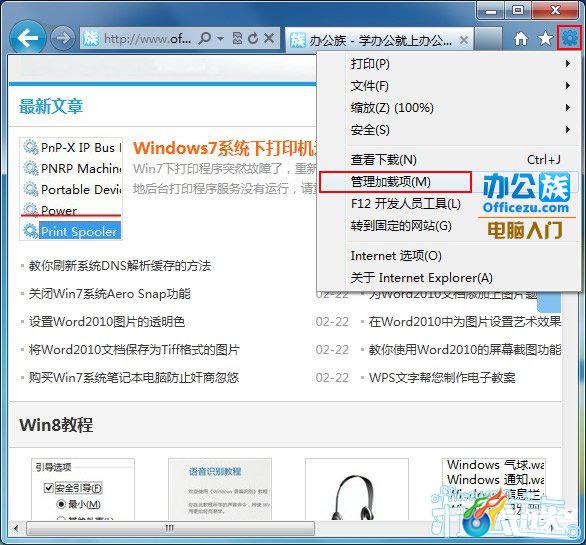Screen dimensions: 586x545
Task: Open link 关闭Win7系统Aero Snap功能
Action: [x=110, y=294]
